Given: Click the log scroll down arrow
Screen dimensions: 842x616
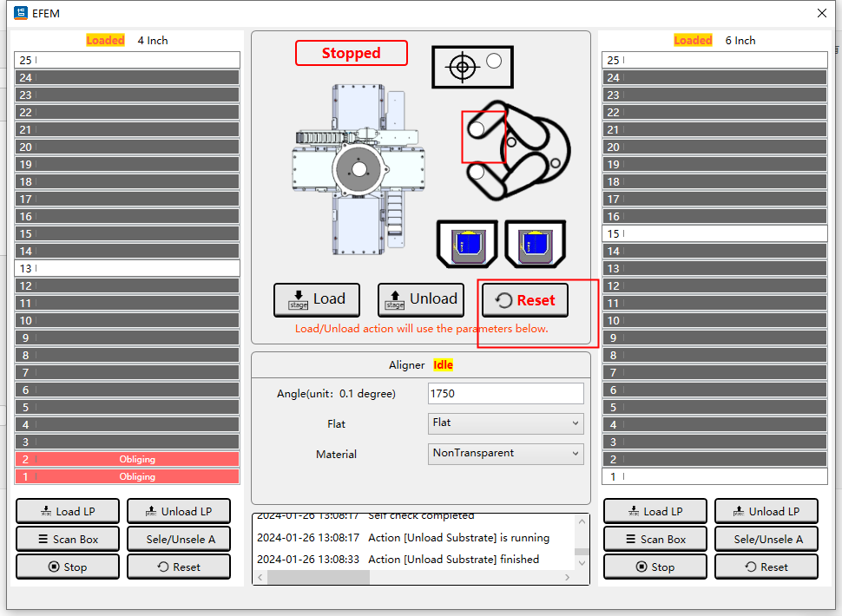Looking at the screenshot, I should point(582,563).
